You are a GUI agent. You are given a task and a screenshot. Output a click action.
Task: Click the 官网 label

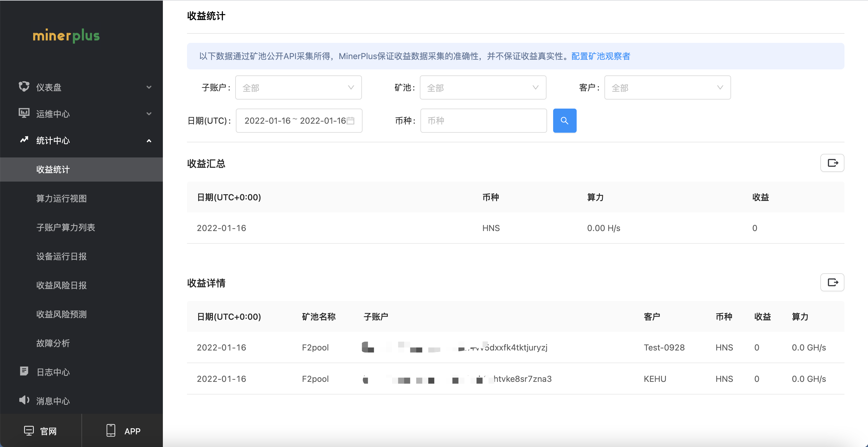pos(48,431)
